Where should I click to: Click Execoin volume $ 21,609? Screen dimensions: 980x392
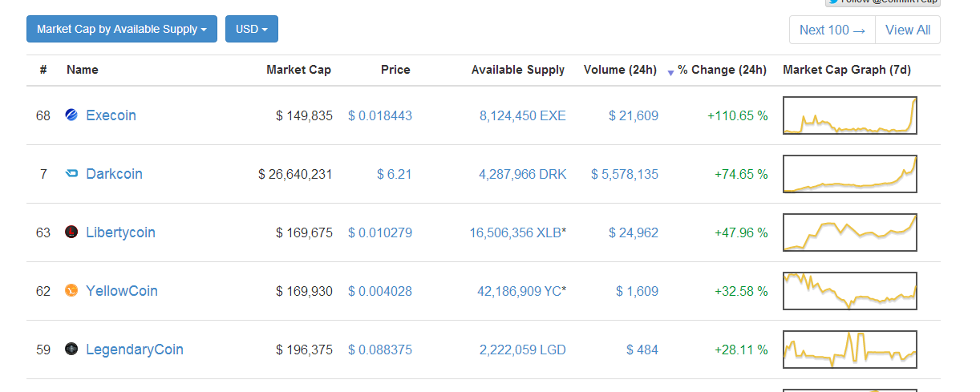634,115
